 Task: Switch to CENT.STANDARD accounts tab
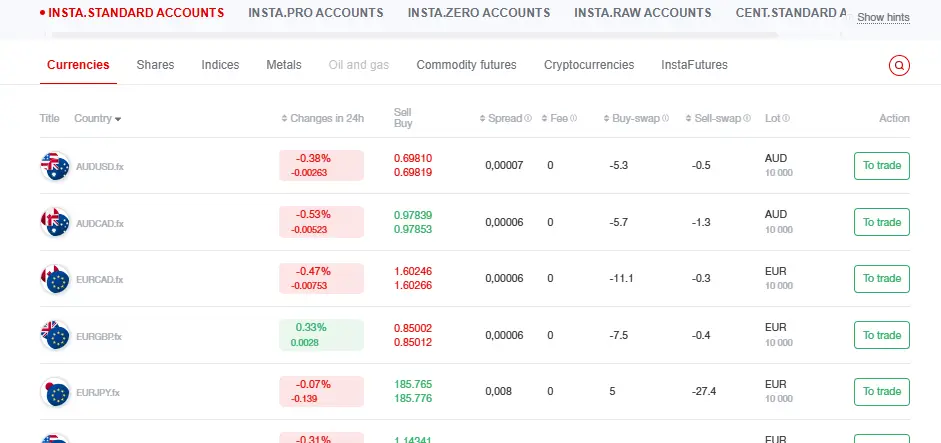[x=791, y=13]
